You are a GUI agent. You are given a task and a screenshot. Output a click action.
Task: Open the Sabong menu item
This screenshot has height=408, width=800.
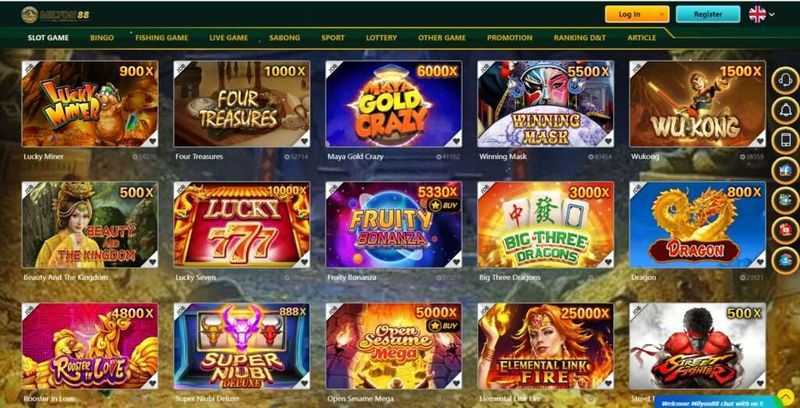click(284, 38)
